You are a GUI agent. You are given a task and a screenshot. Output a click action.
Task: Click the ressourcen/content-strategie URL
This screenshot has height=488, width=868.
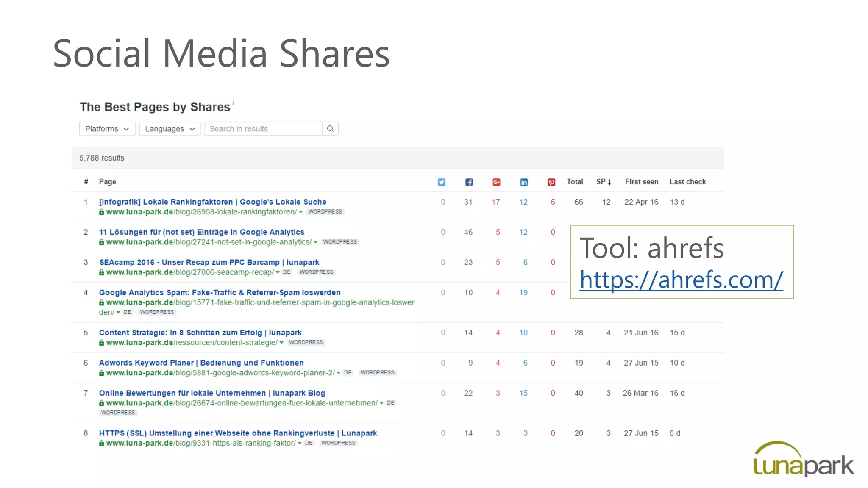(192, 343)
